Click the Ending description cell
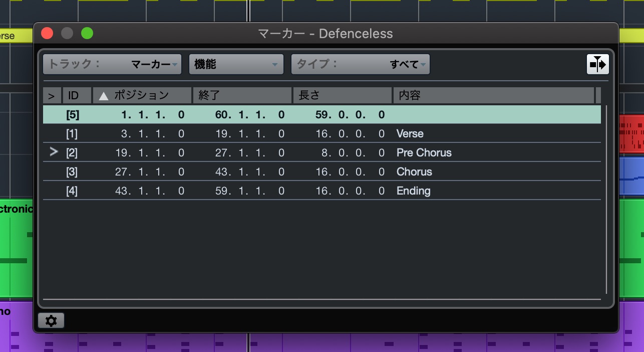This screenshot has width=644, height=352. pos(413,191)
